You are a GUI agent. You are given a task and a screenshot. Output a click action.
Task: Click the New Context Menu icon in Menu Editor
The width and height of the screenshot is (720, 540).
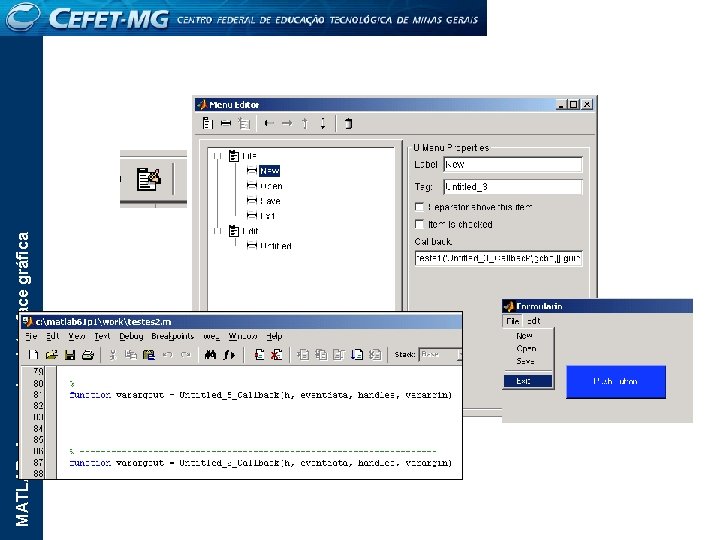pyautogui.click(x=244, y=123)
